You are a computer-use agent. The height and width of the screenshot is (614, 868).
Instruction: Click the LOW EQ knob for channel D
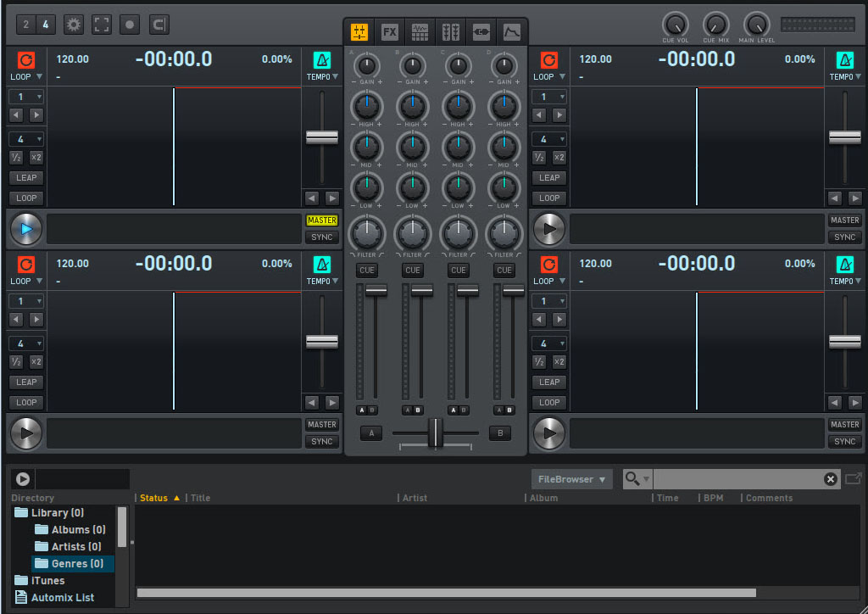click(x=504, y=187)
